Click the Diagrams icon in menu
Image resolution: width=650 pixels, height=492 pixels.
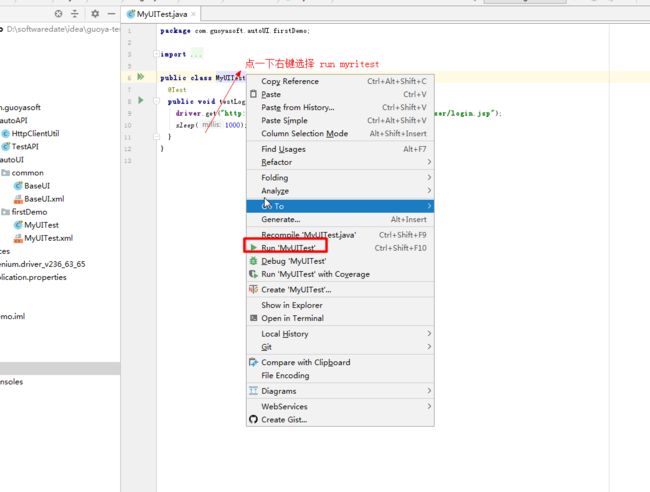(x=253, y=390)
